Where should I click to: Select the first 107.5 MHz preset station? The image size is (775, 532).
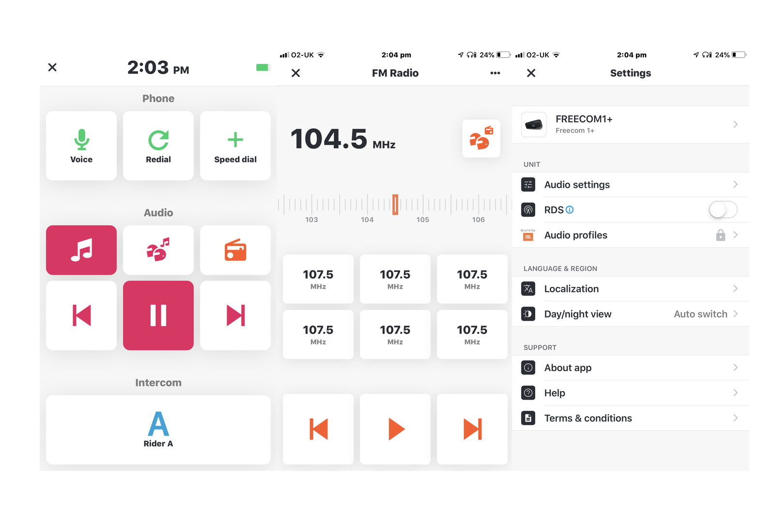pos(318,279)
